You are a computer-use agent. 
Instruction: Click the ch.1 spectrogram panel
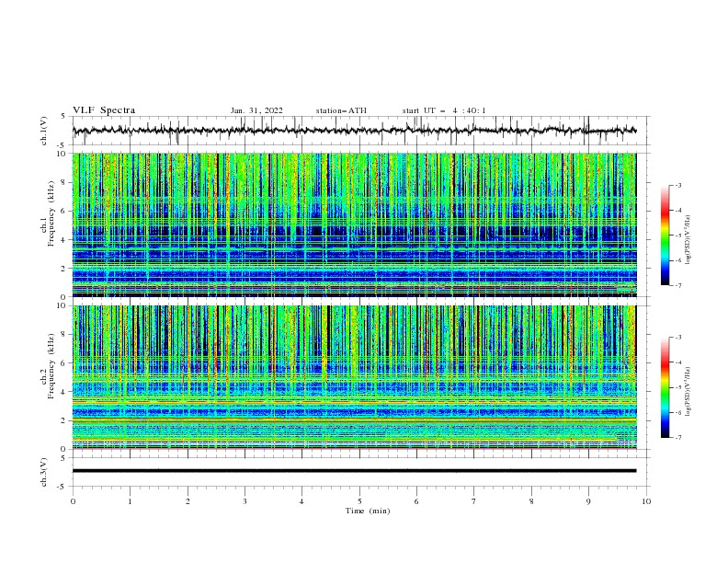tap(354, 224)
